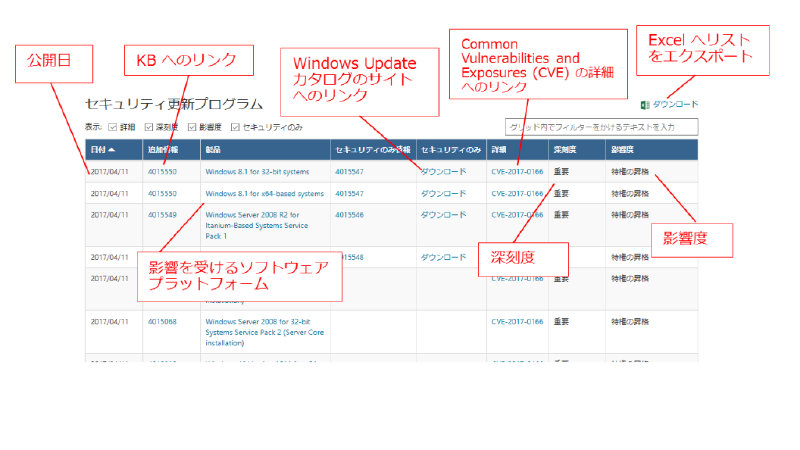Open KB 4015550 link in first row
Screen dimensions: 800x450
(x=162, y=172)
